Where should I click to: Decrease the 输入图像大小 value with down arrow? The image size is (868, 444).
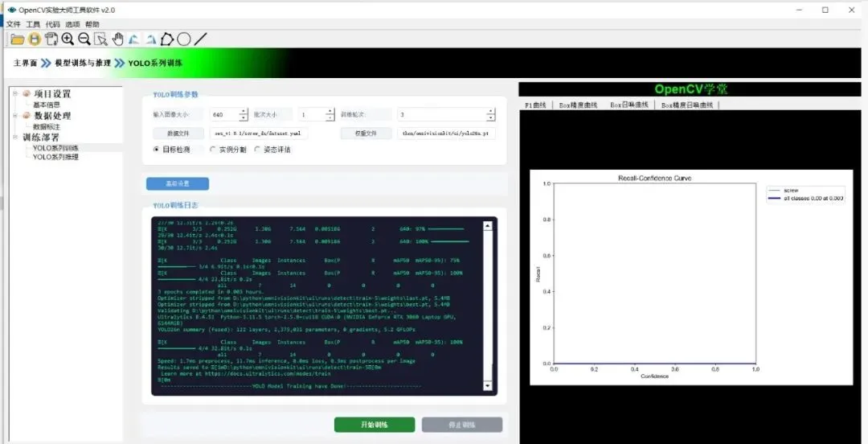[x=244, y=118]
